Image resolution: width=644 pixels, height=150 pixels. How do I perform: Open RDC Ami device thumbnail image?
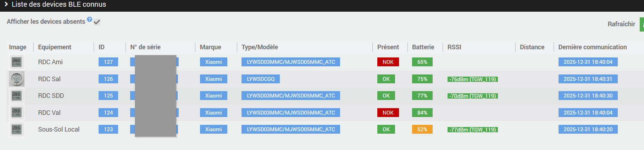pyautogui.click(x=17, y=62)
